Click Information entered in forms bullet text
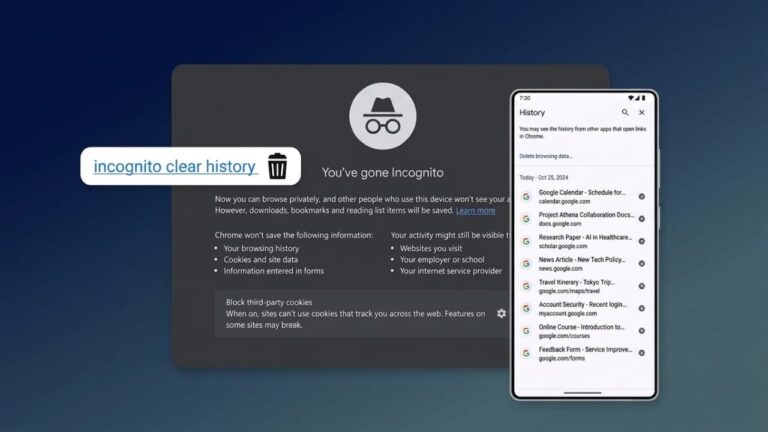Screen dimensions: 768x432 274,271
